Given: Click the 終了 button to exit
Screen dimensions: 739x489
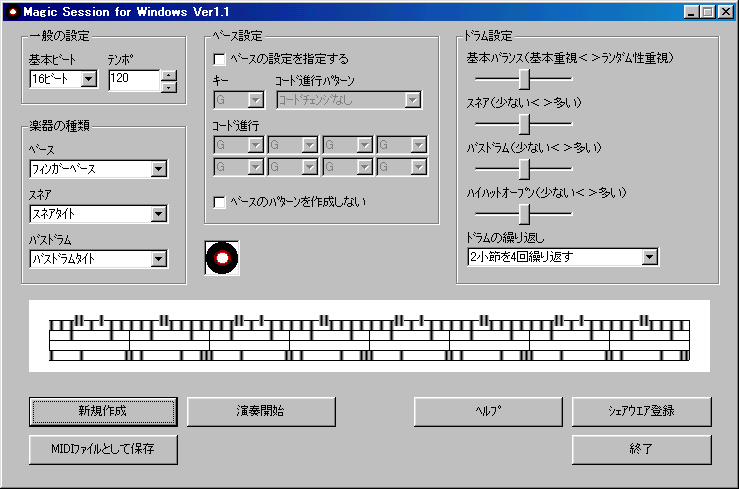Looking at the screenshot, I should click(641, 449).
